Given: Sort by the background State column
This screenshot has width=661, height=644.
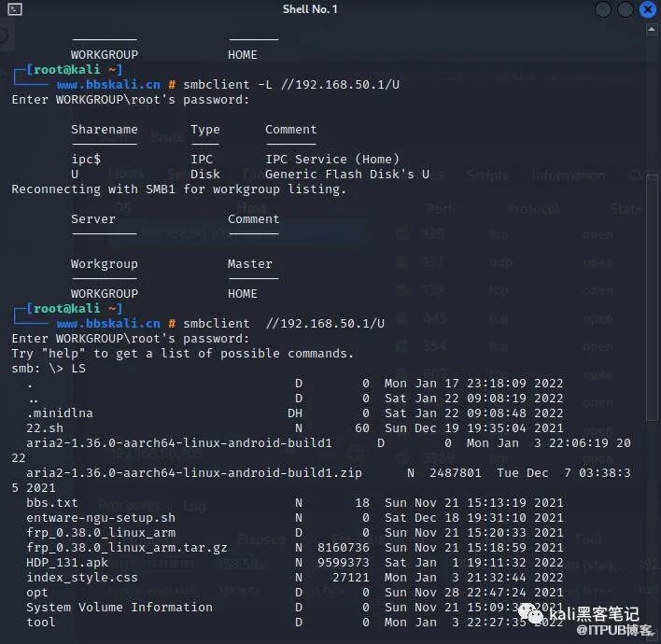Looking at the screenshot, I should tap(626, 209).
